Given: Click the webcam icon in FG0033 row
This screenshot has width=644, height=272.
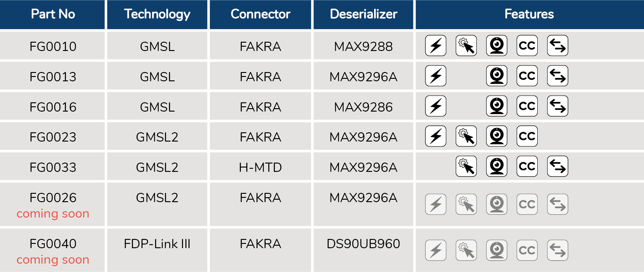Looking at the screenshot, I should coord(497,166).
